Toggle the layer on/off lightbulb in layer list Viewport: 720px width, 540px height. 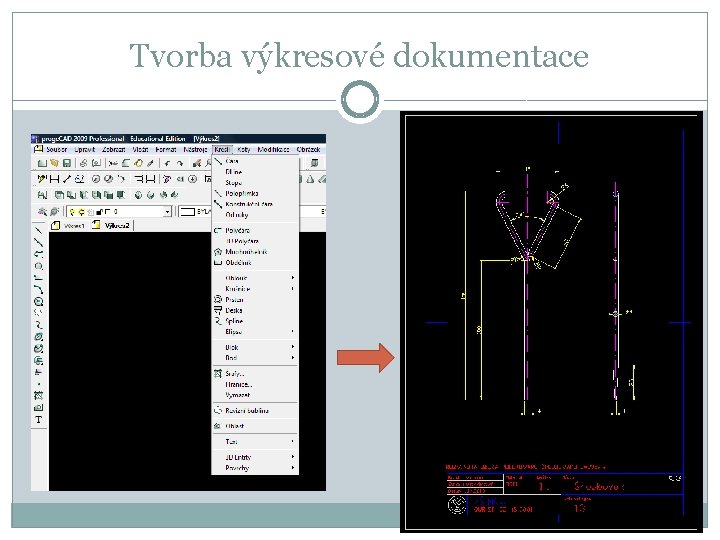[x=72, y=212]
